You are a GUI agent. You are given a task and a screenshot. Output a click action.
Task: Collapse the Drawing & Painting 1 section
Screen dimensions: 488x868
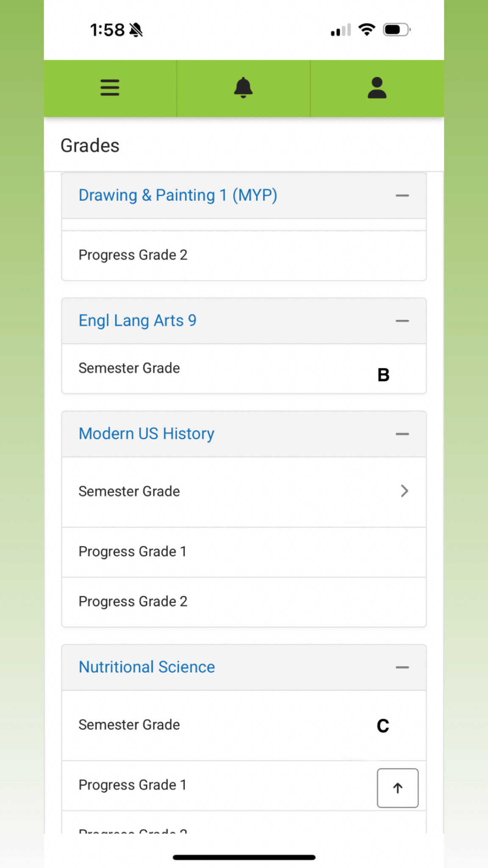coord(402,195)
